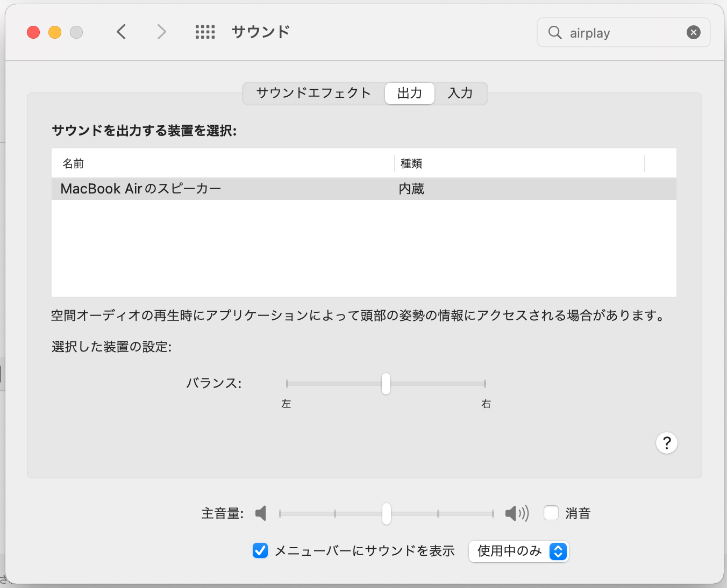Click the バランス slider handle
Screen dimensions: 727x588
point(386,384)
